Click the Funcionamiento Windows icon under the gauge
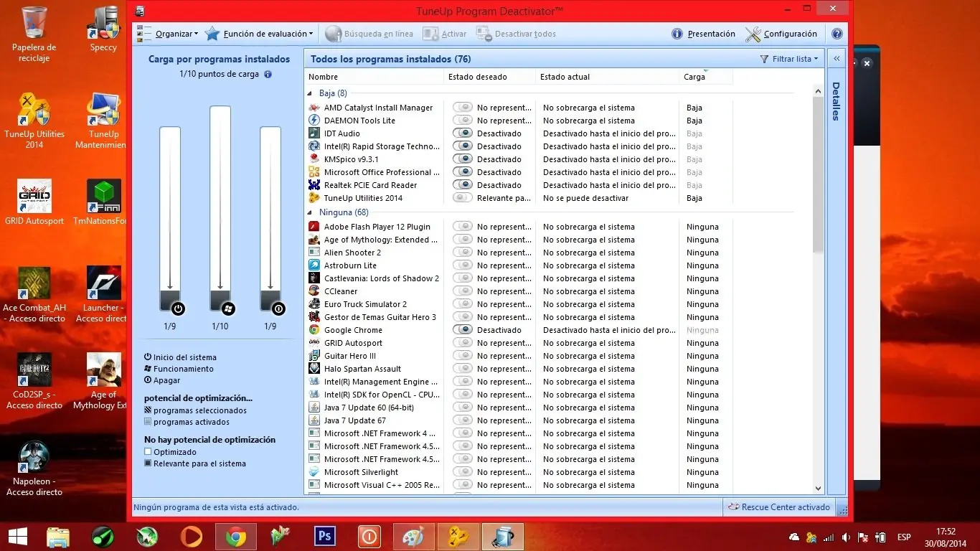Screen dimensions: 980x551 pyautogui.click(x=229, y=309)
